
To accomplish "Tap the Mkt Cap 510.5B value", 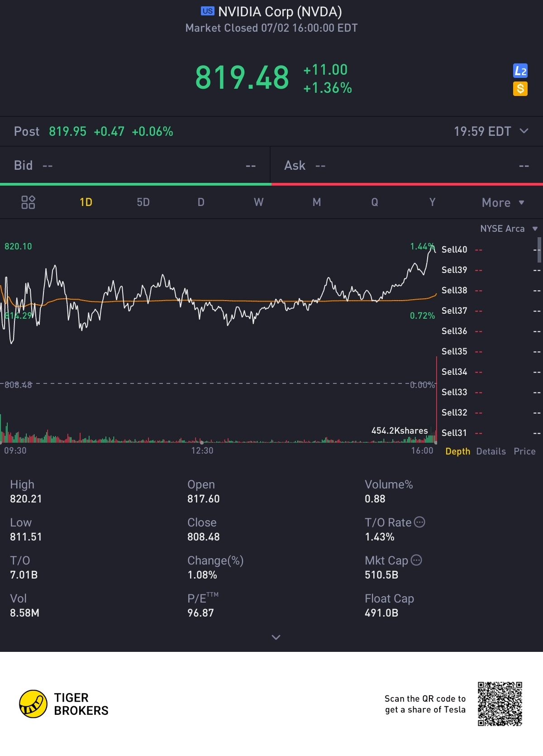I will point(381,575).
